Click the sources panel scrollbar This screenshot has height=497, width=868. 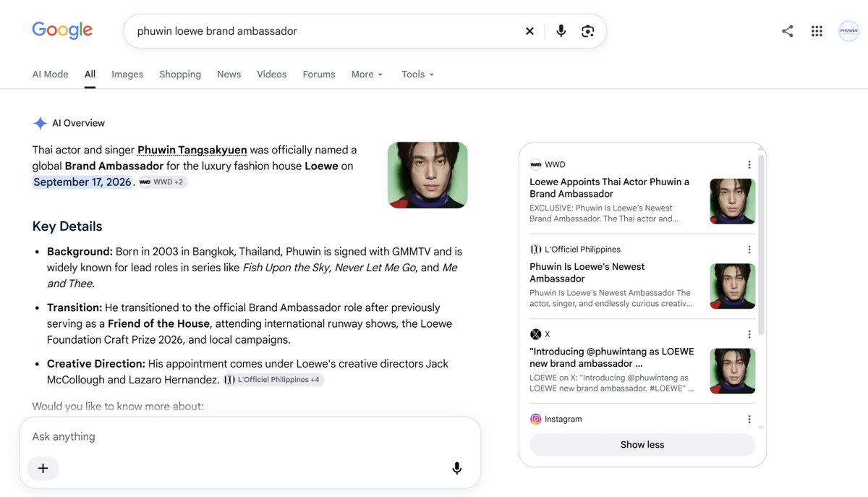pyautogui.click(x=760, y=246)
